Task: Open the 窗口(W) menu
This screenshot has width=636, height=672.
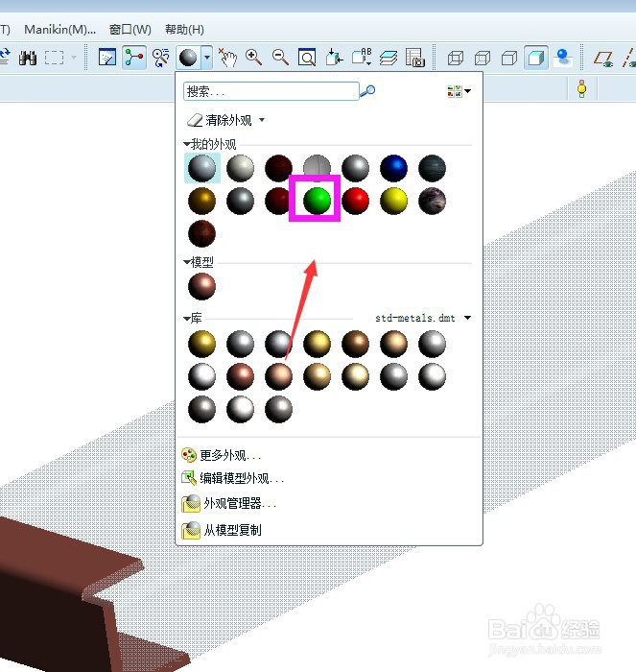Action: pos(130,30)
